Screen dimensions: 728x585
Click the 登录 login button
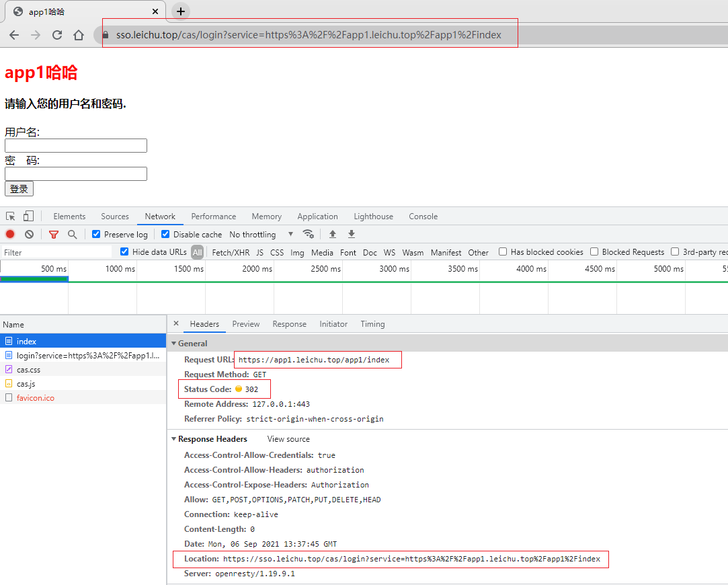point(19,189)
